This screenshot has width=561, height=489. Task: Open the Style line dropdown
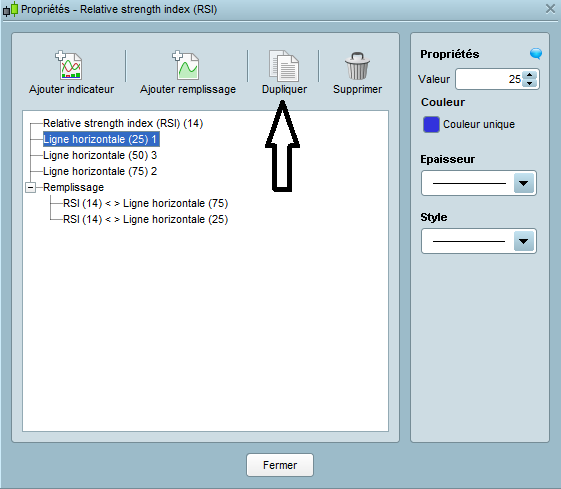(x=523, y=241)
